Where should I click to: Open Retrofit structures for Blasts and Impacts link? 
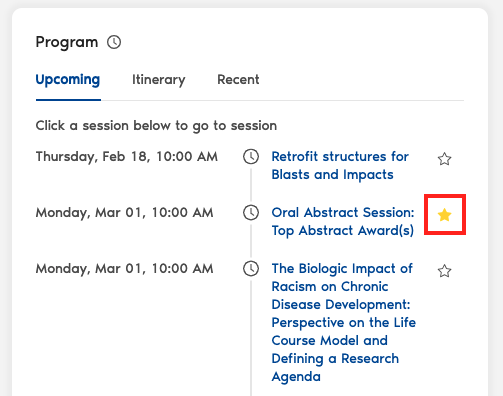click(340, 166)
